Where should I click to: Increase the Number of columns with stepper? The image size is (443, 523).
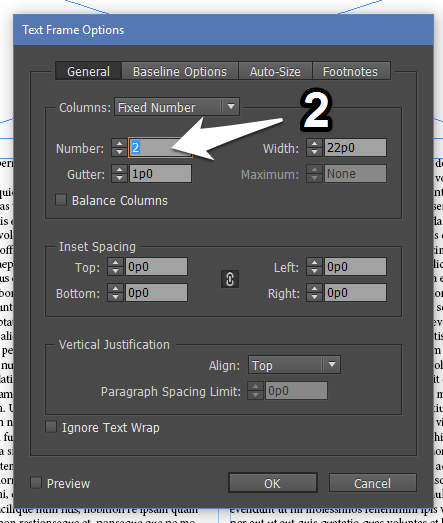click(x=119, y=143)
